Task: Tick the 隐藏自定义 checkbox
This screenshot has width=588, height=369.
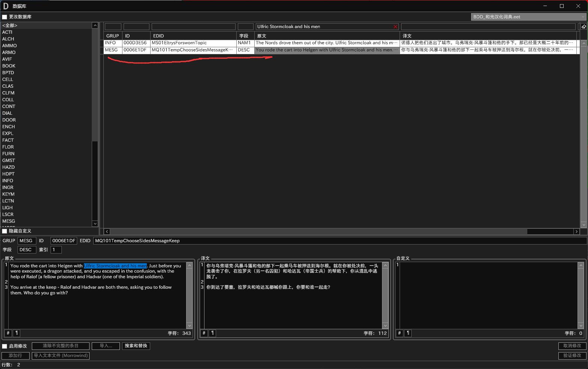Action: (4, 231)
